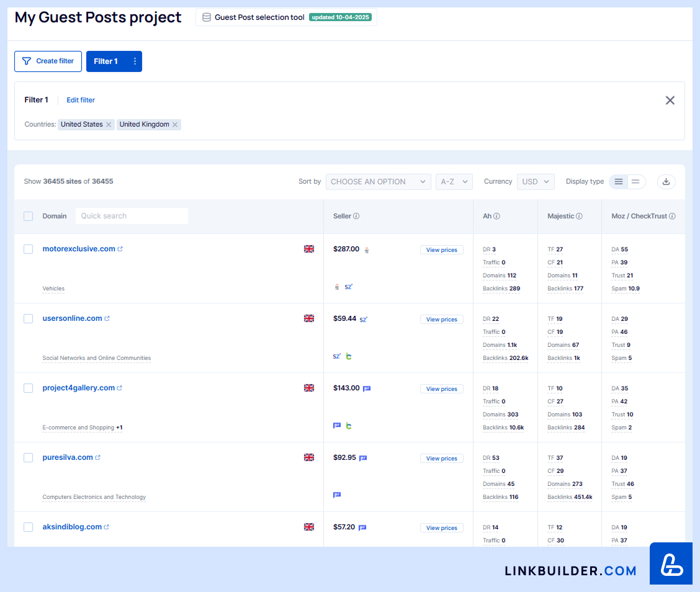Click the Moz / CheckTrust info icon

point(672,216)
